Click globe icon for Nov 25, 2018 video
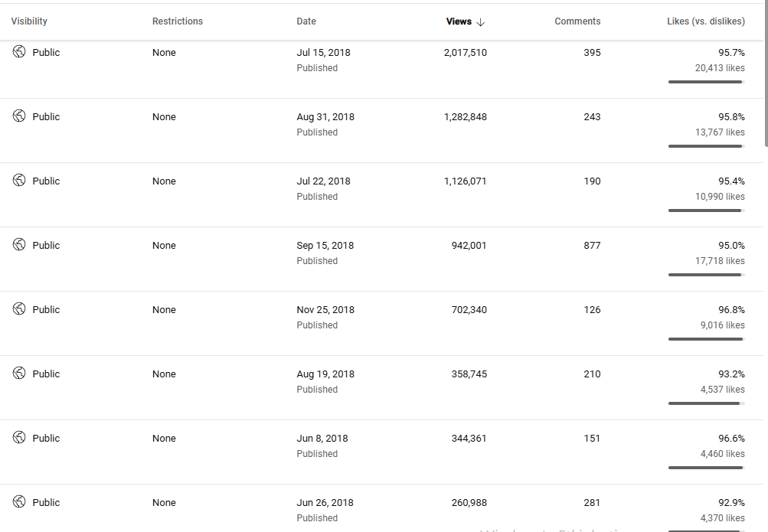This screenshot has height=532, width=768. [19, 309]
